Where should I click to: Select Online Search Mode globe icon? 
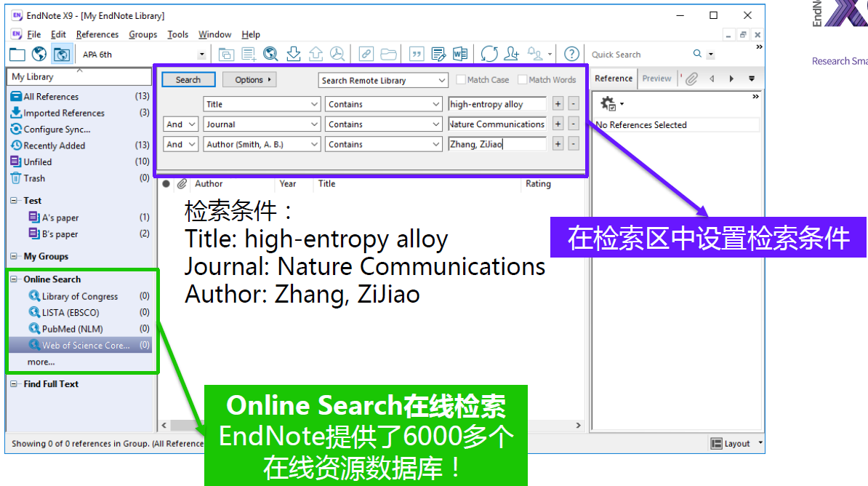click(39, 55)
